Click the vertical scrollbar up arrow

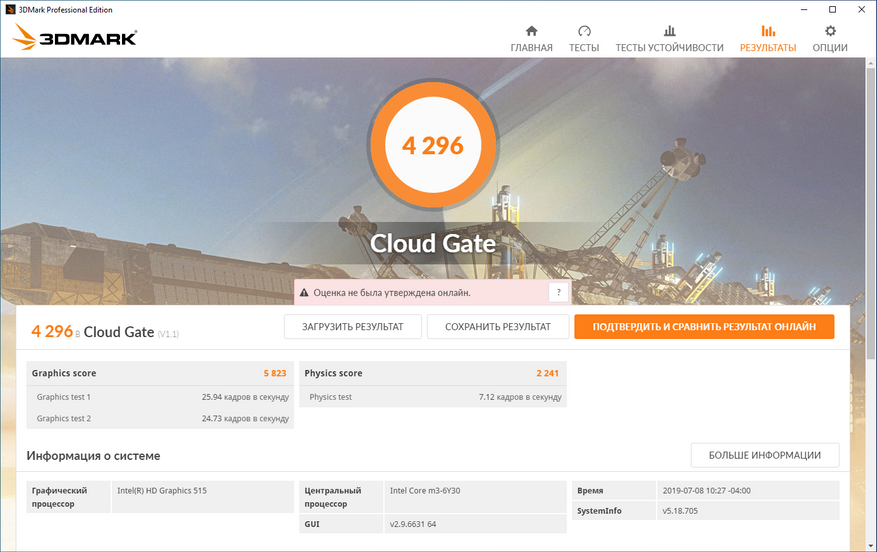tap(869, 64)
